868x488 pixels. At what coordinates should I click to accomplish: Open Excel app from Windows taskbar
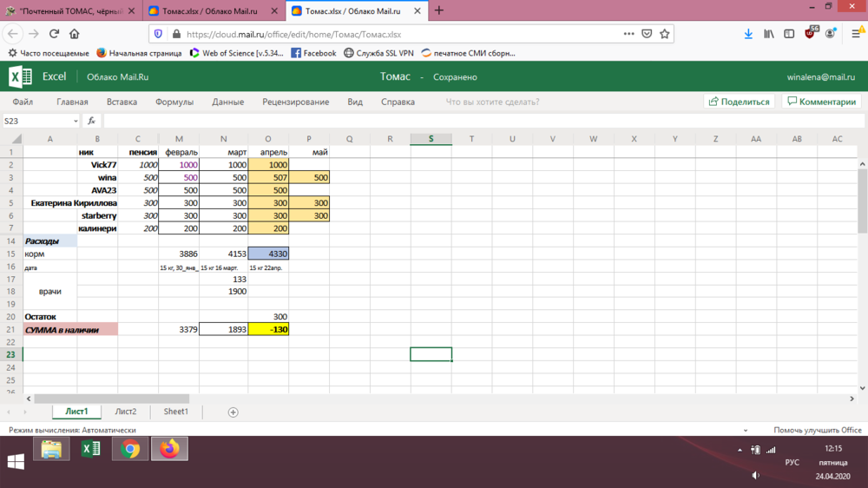coord(90,449)
